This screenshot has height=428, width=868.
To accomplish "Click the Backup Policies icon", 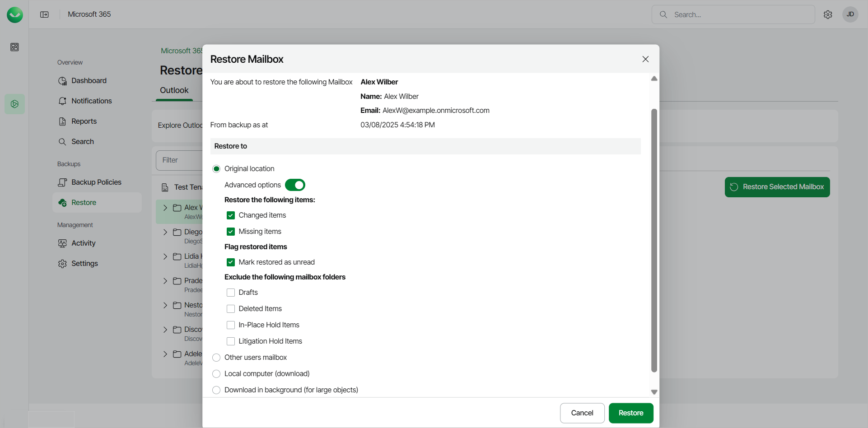I will coord(62,182).
